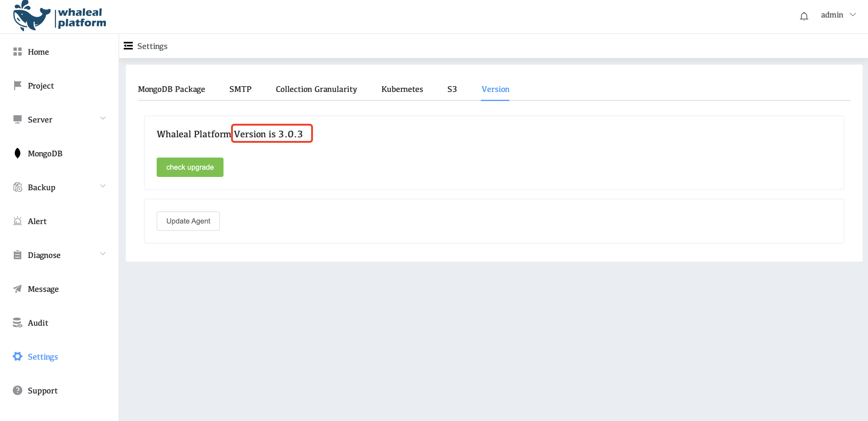Click the Update Agent button

tap(188, 221)
